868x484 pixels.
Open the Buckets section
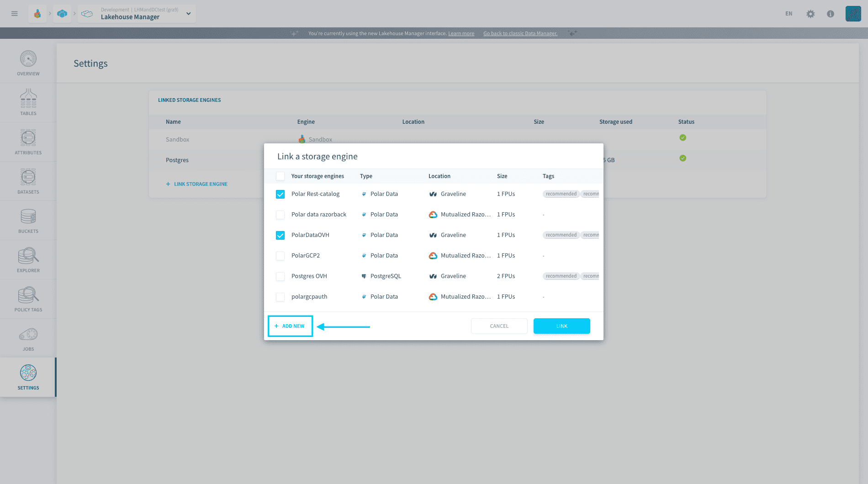(x=28, y=220)
